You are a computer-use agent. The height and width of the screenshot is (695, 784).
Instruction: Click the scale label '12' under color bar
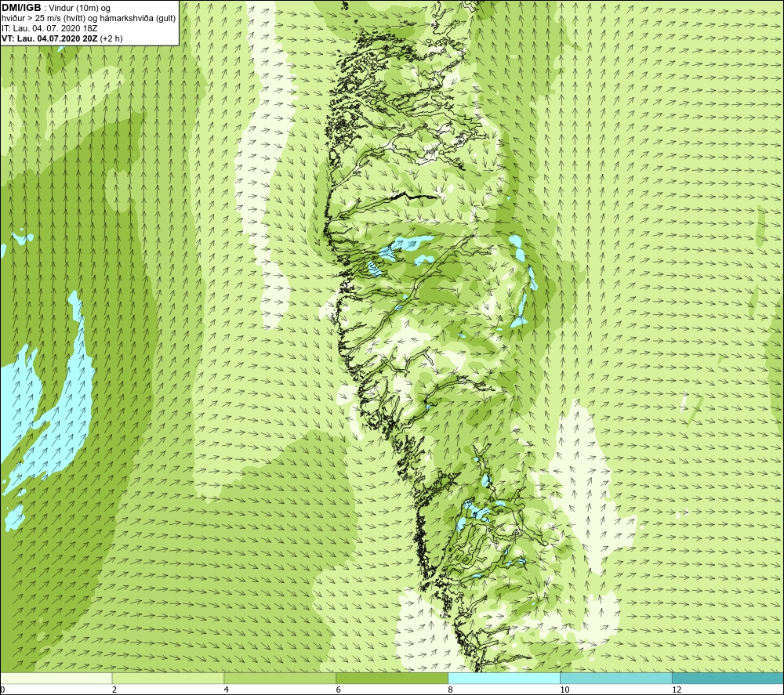[x=677, y=690]
